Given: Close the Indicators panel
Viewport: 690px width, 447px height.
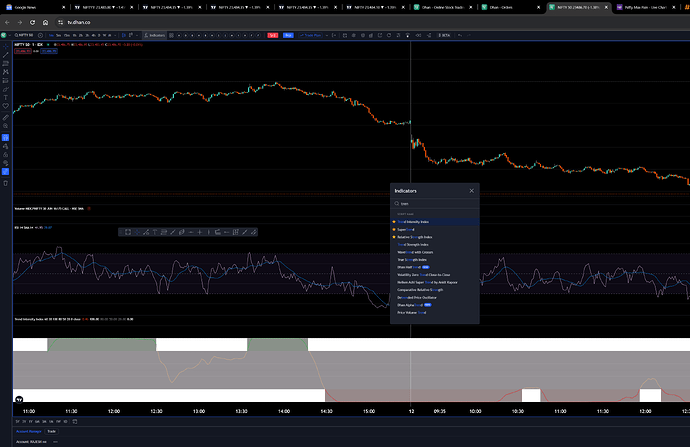Looking at the screenshot, I should 471,191.
